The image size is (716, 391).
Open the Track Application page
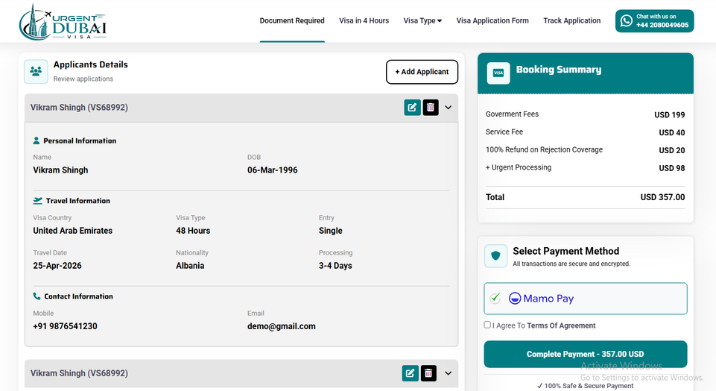pyautogui.click(x=572, y=21)
